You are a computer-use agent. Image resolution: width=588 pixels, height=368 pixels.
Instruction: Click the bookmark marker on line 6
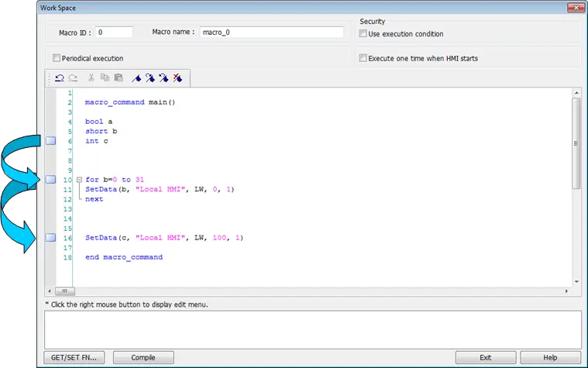pyautogui.click(x=50, y=141)
